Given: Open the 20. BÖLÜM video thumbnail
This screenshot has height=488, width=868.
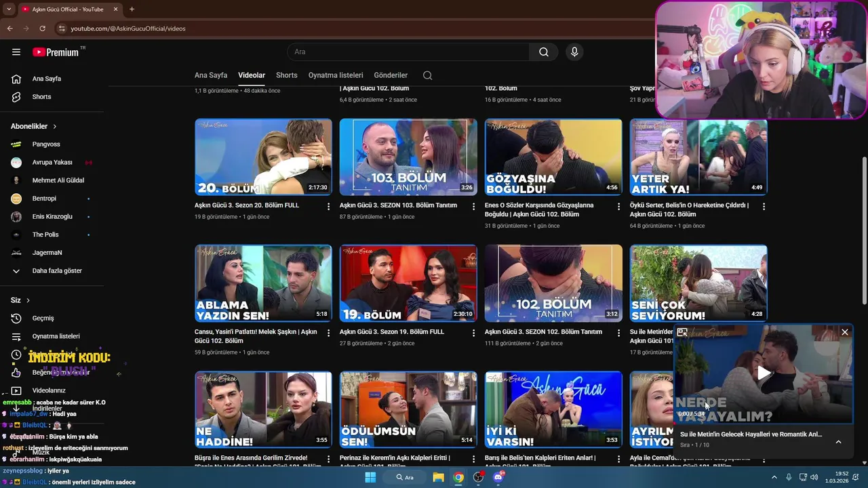Looking at the screenshot, I should coord(263,157).
